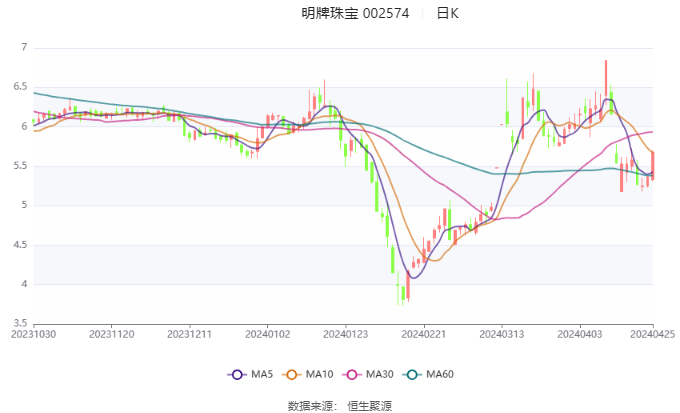Click the 6.5 price axis label
The height and width of the screenshot is (413, 680).
[20, 87]
